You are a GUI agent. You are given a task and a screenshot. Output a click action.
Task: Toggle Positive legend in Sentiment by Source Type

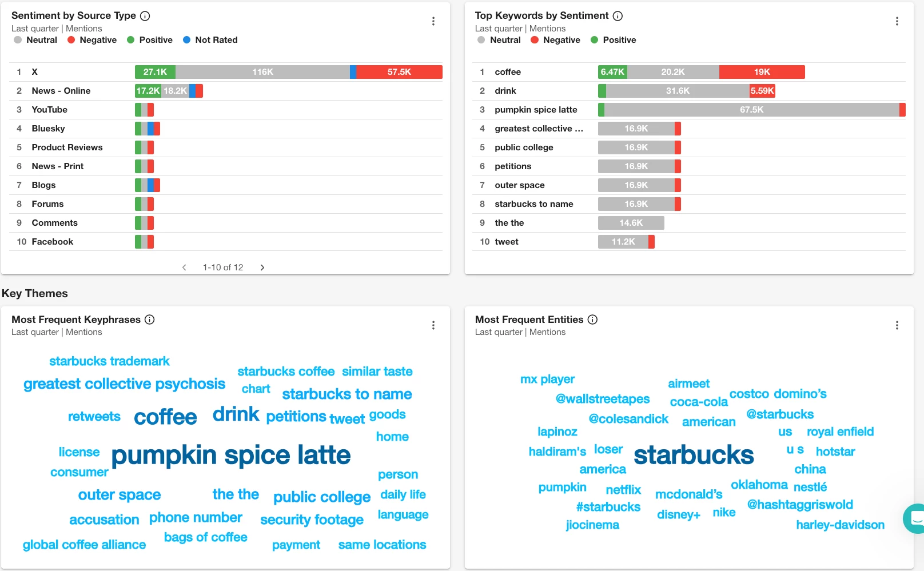point(150,40)
